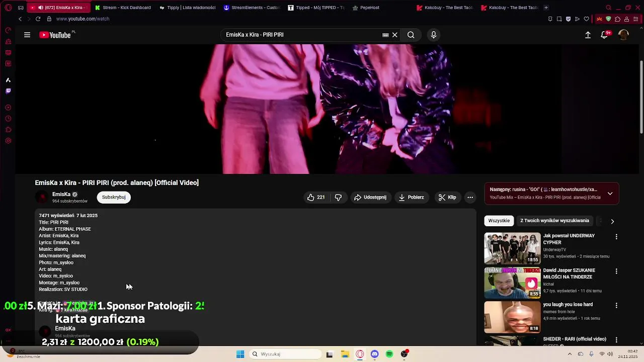Click the Wyszukaj taskbar search box
Image resolution: width=644 pixels, height=362 pixels.
tap(285, 354)
